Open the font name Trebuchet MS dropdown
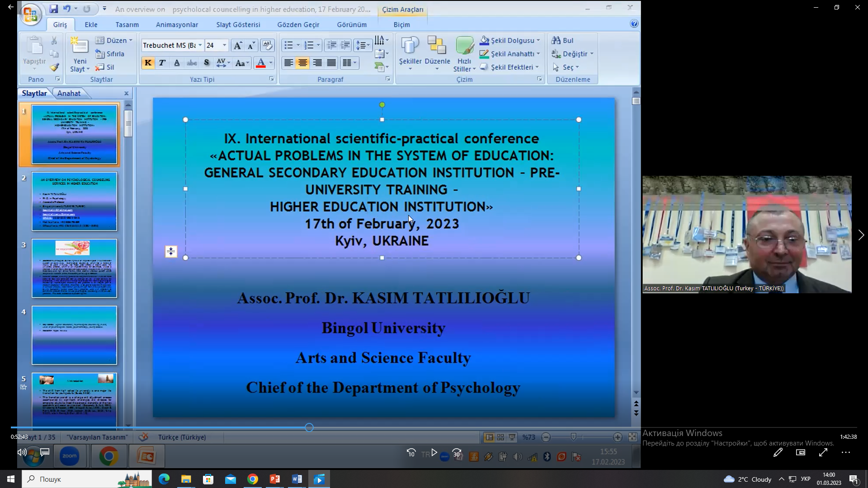The image size is (868, 488). click(x=200, y=45)
